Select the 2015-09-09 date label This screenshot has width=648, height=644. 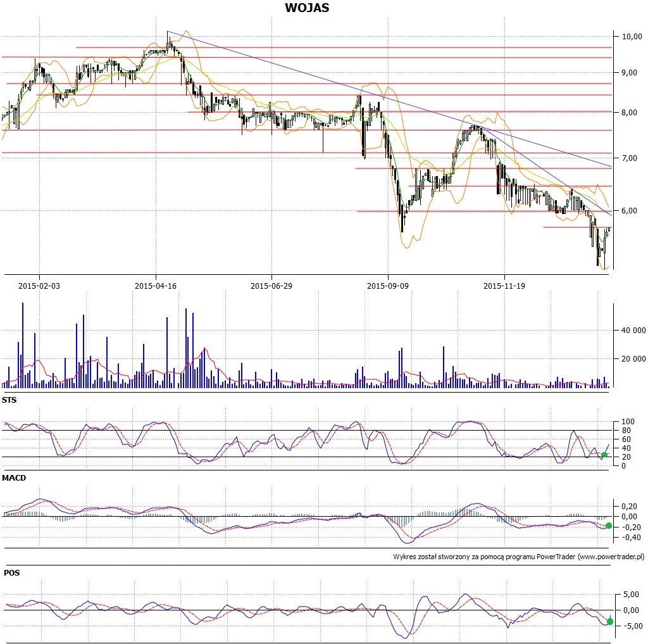[x=388, y=286]
